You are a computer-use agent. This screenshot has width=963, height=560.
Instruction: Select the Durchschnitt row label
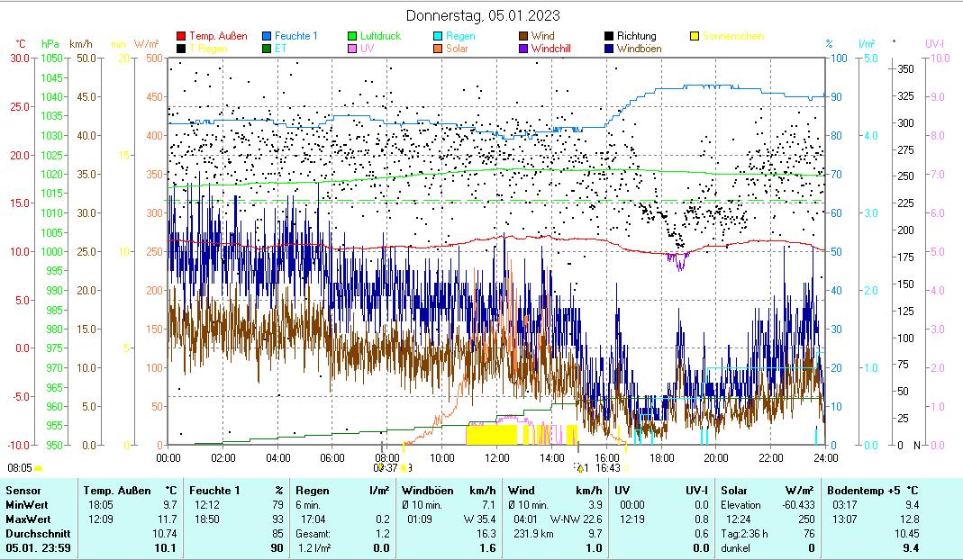[34, 533]
